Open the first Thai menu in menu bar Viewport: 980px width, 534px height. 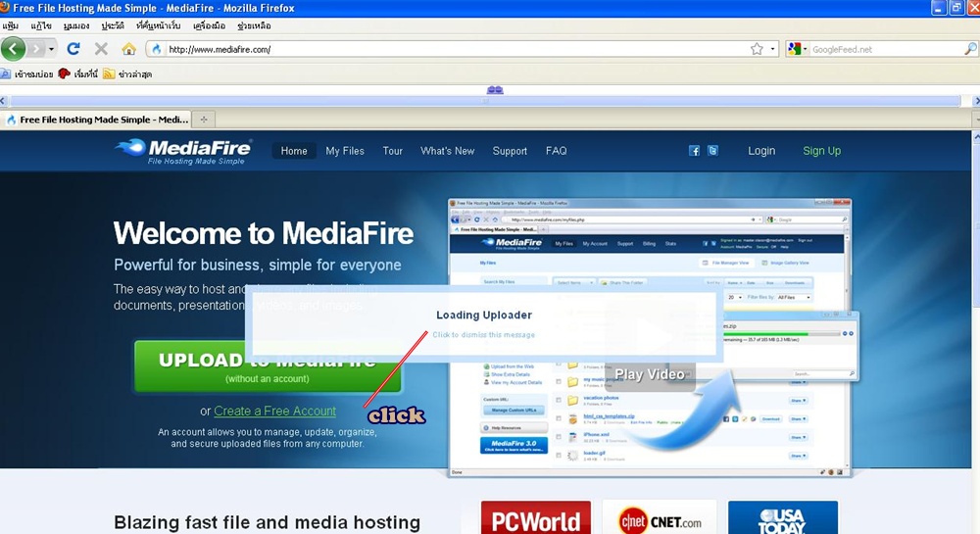click(x=10, y=25)
